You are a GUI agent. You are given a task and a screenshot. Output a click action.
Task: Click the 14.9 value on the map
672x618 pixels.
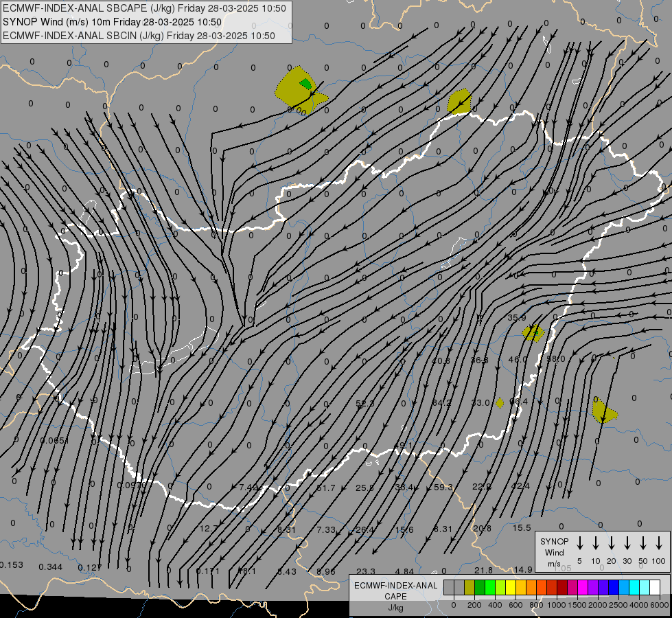[523, 569]
